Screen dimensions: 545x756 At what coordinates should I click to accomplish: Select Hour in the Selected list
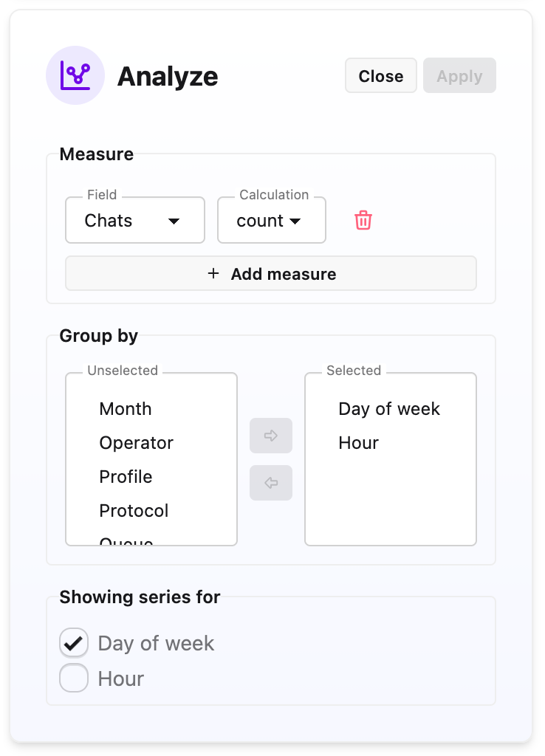[x=358, y=443]
